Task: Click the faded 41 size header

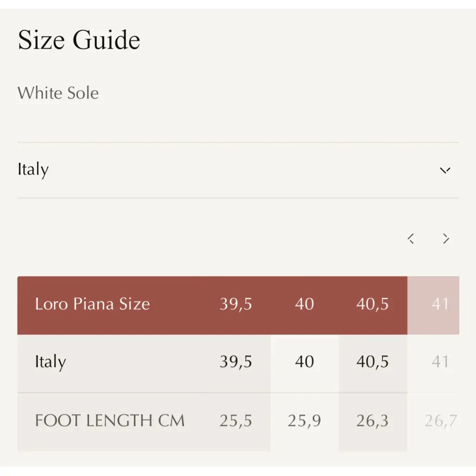Action: [440, 304]
